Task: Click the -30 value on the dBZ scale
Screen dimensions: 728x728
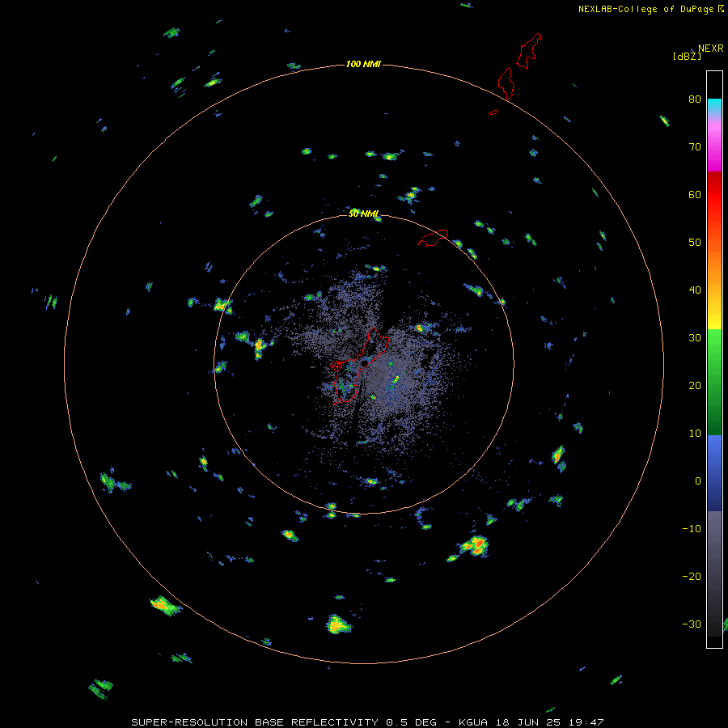Action: click(692, 624)
